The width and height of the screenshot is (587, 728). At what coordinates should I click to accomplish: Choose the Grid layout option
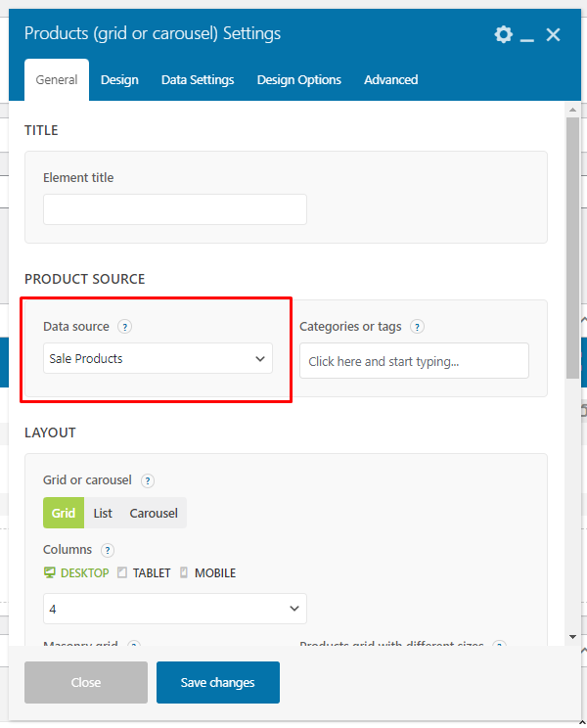coord(64,513)
